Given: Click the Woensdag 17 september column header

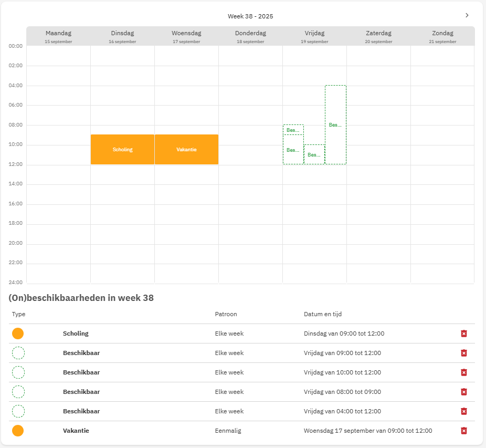Looking at the screenshot, I should point(187,36).
